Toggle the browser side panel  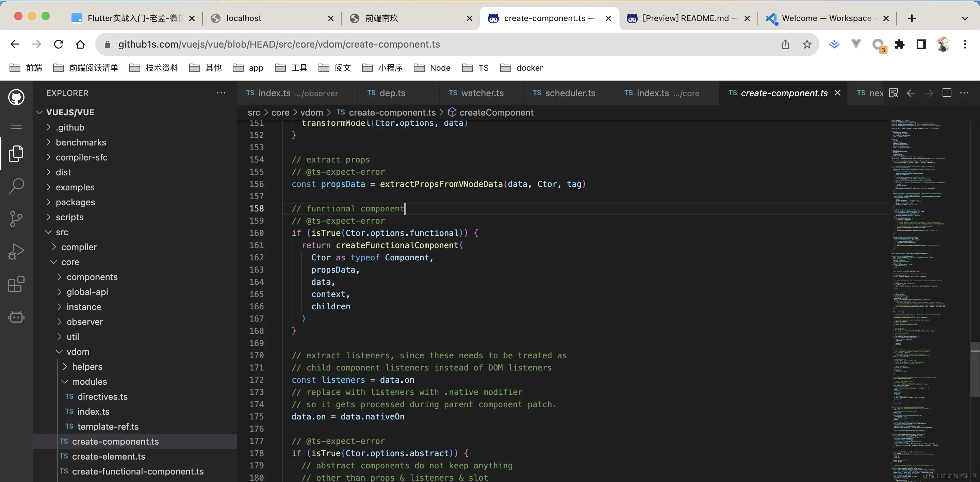tap(921, 45)
